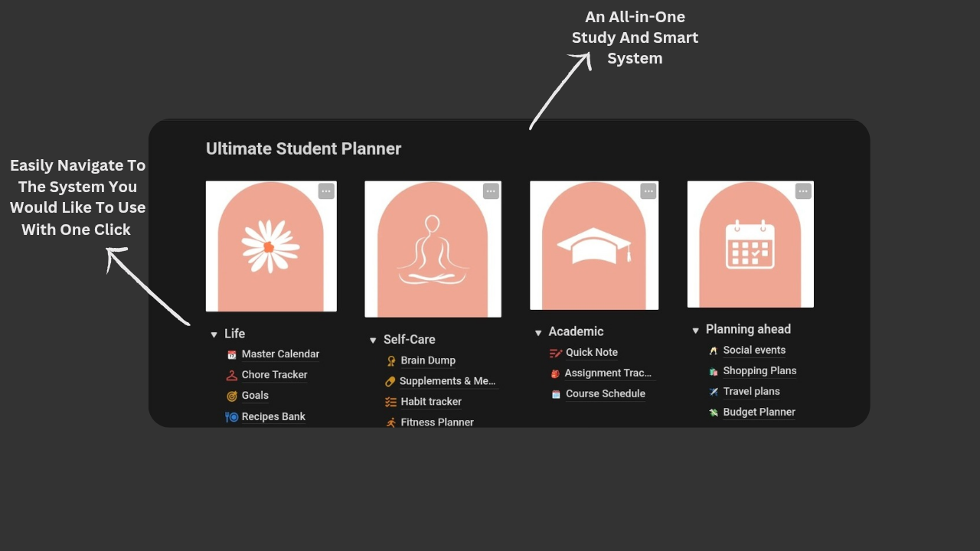
Task: Click the notebook icon next to Assignment Tracker
Action: [x=555, y=373]
